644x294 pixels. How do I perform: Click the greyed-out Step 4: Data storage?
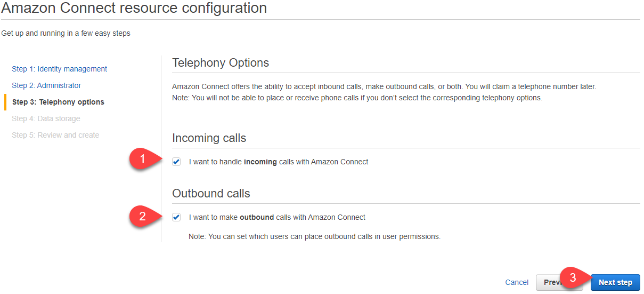[46, 118]
